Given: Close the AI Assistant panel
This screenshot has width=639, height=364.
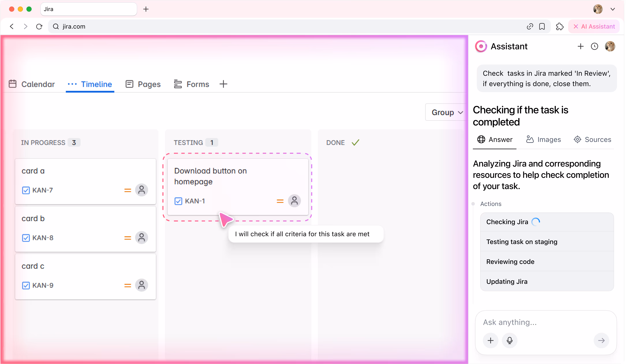Looking at the screenshot, I should click(594, 26).
